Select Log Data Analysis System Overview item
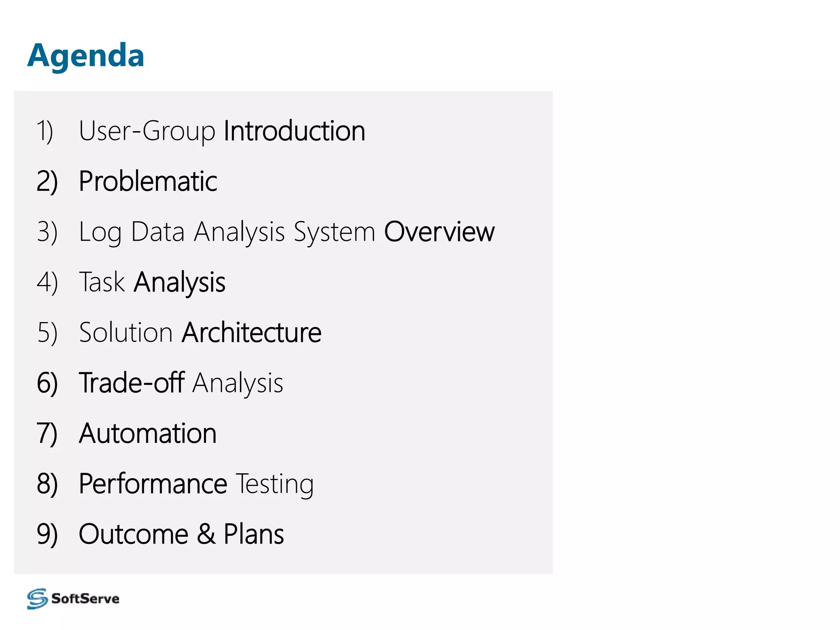Image resolution: width=840 pixels, height=630 pixels. [x=286, y=232]
